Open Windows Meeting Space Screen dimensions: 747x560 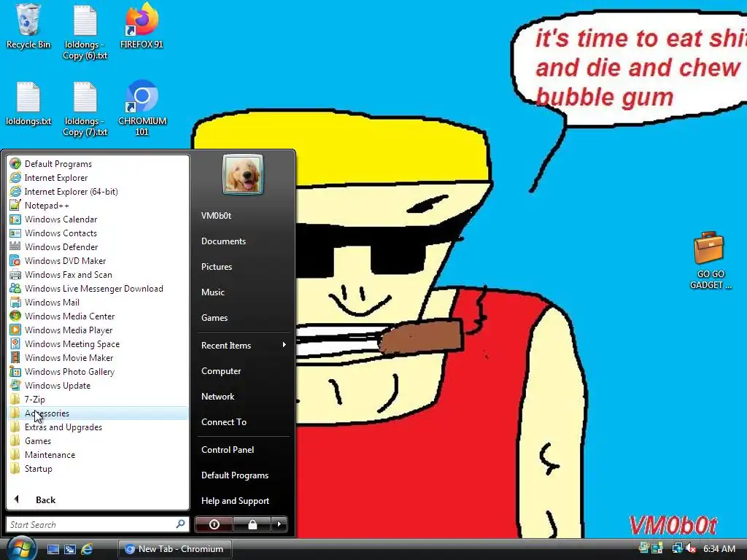coord(98,344)
